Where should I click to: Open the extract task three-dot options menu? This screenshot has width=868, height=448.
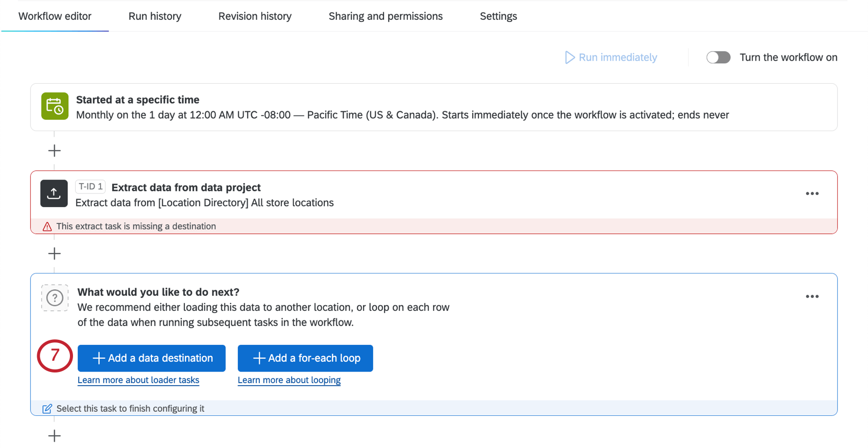pyautogui.click(x=812, y=194)
